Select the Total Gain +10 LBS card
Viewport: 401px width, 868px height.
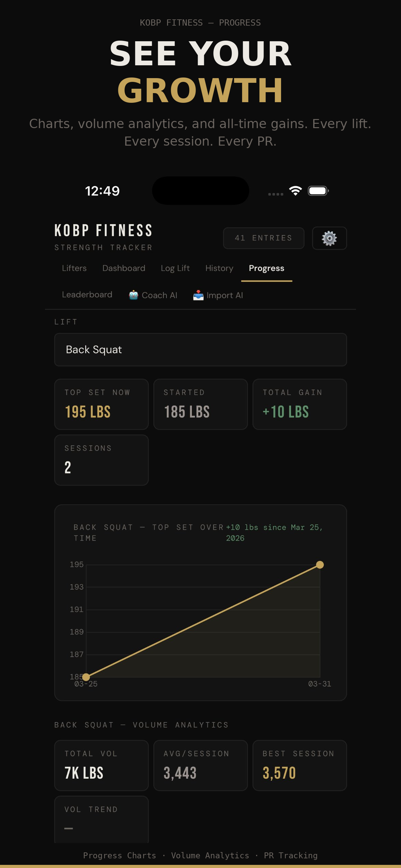299,404
